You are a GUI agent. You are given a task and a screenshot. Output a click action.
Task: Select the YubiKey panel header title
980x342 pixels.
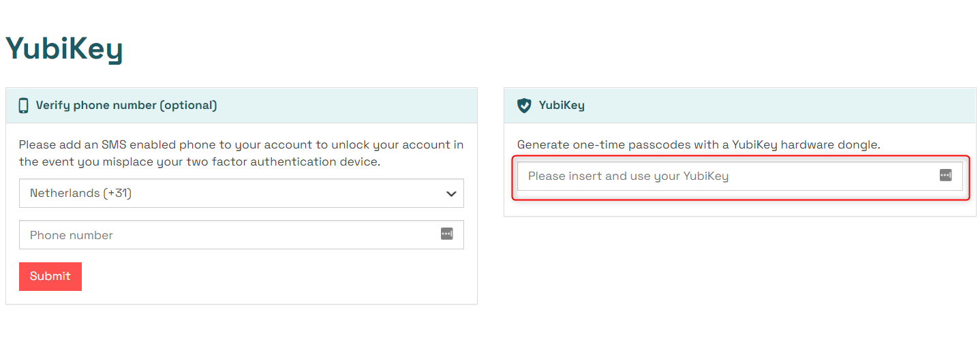click(562, 106)
